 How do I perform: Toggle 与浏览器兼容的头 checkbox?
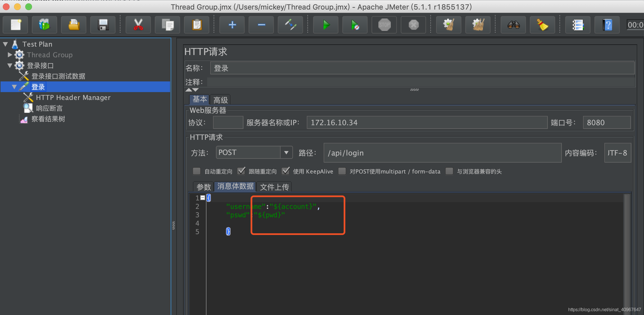click(x=449, y=171)
